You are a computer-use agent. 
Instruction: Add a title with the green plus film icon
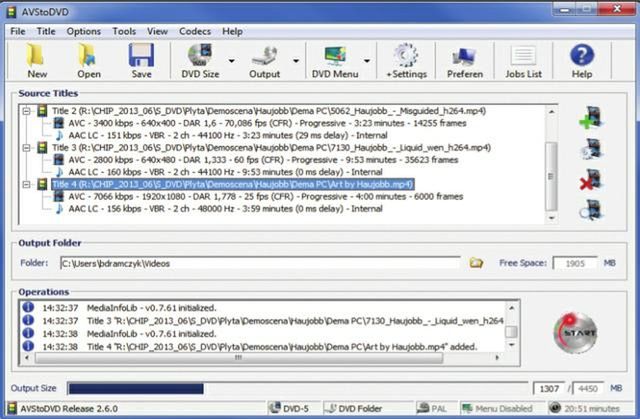click(x=591, y=117)
